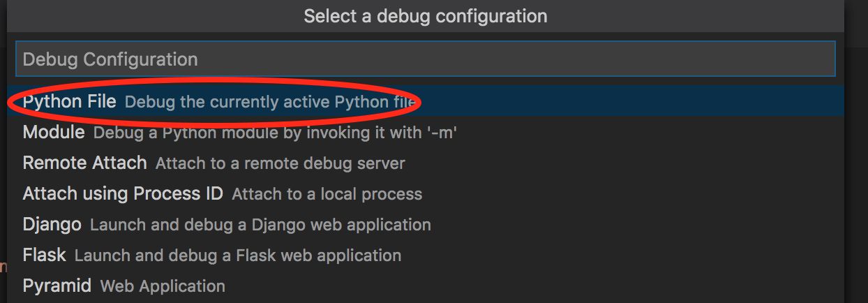Click 'Launch and debug a Django web application'

pos(260,225)
